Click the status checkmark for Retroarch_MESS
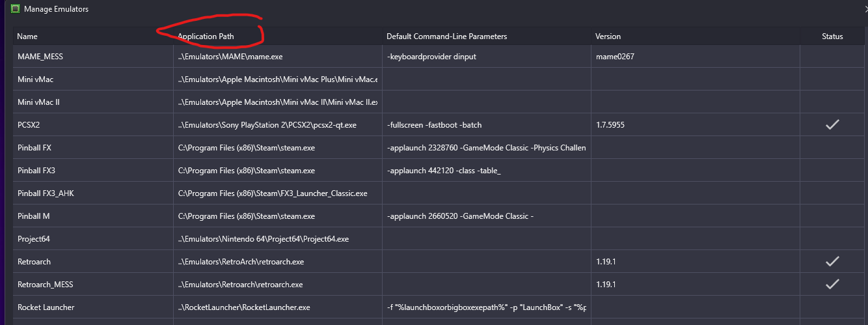The image size is (868, 325). (832, 284)
